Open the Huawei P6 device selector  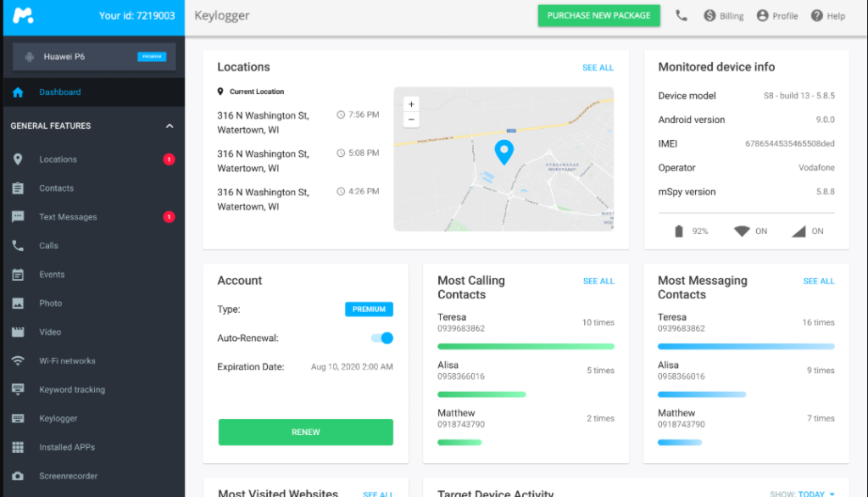[x=93, y=57]
